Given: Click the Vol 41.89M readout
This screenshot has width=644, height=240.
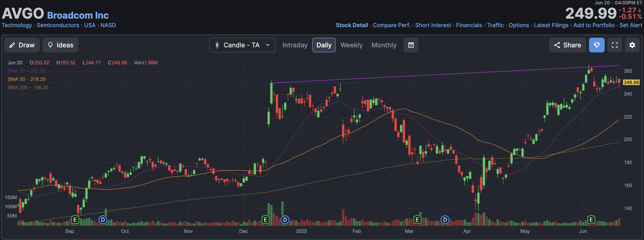Looking at the screenshot, I should point(146,63).
